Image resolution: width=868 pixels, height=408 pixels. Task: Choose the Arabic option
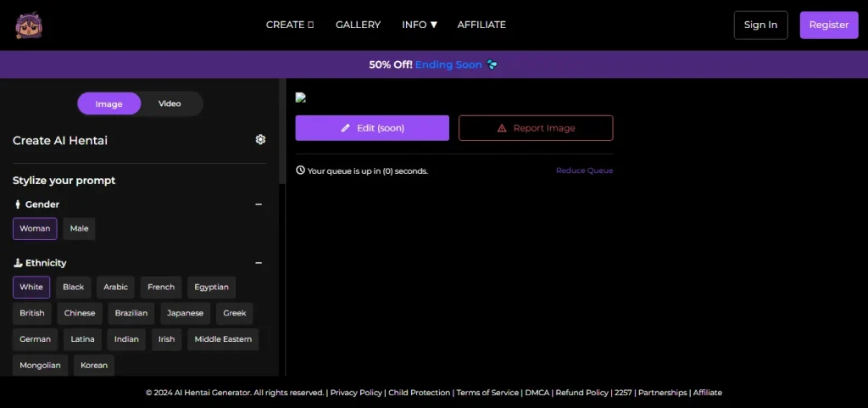[115, 288]
